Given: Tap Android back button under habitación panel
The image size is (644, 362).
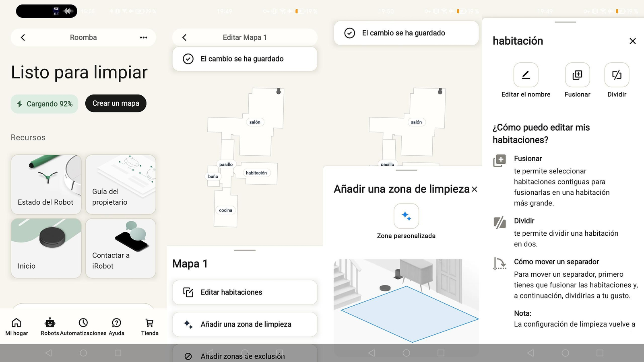Looking at the screenshot, I should coord(530,353).
